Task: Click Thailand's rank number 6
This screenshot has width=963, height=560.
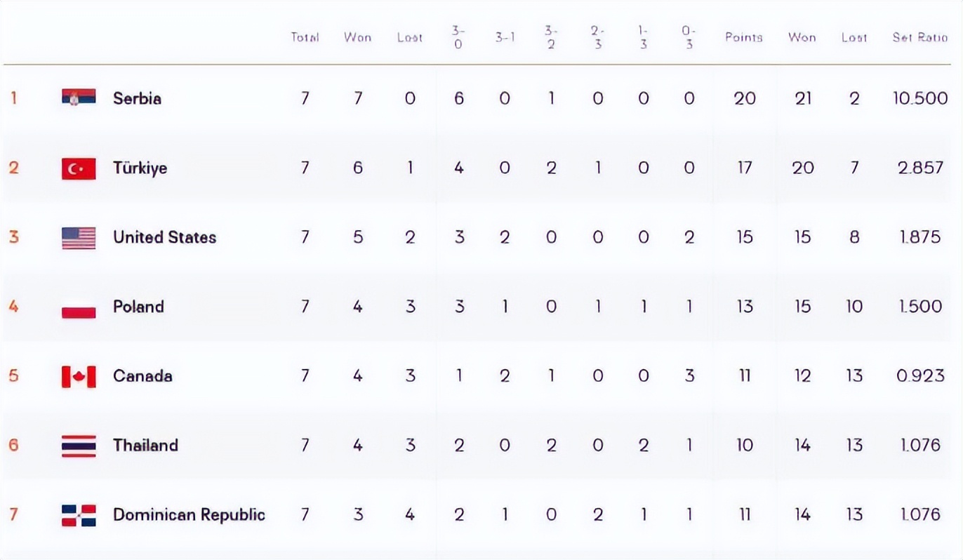Action: click(13, 446)
